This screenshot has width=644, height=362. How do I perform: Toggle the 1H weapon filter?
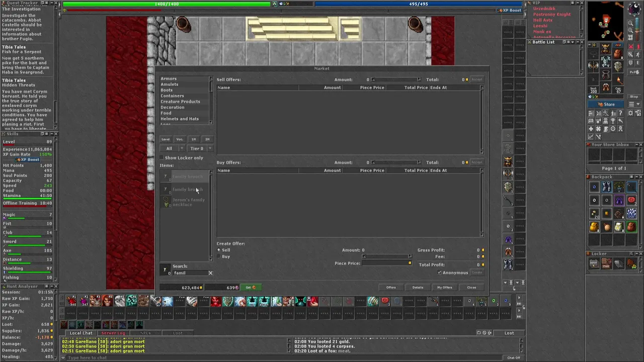(x=194, y=139)
